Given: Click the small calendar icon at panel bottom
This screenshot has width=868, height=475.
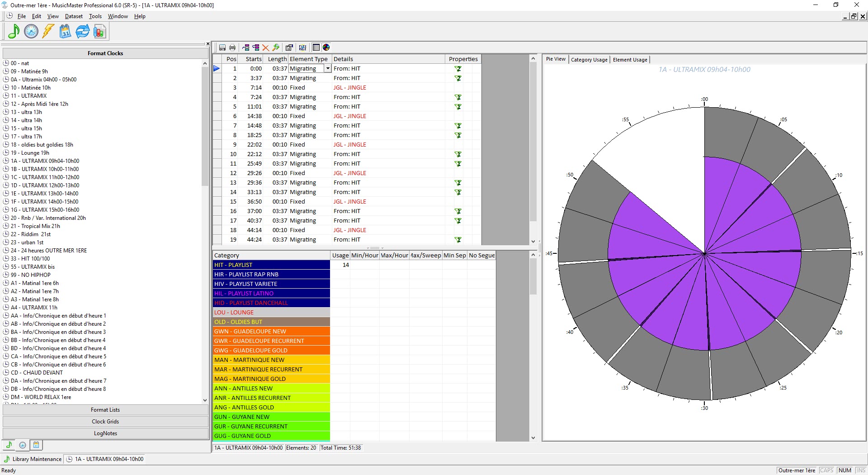Looking at the screenshot, I should 36,445.
